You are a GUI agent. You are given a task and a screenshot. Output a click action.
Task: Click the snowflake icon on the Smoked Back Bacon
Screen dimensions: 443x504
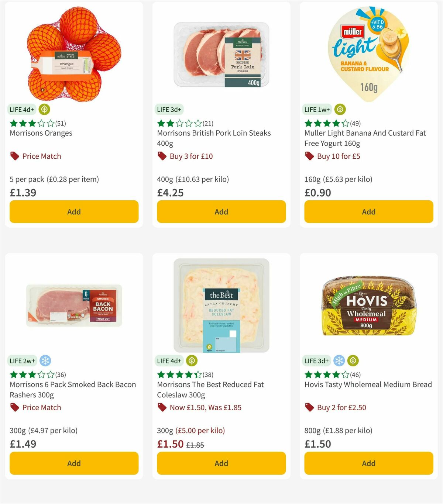(x=46, y=360)
